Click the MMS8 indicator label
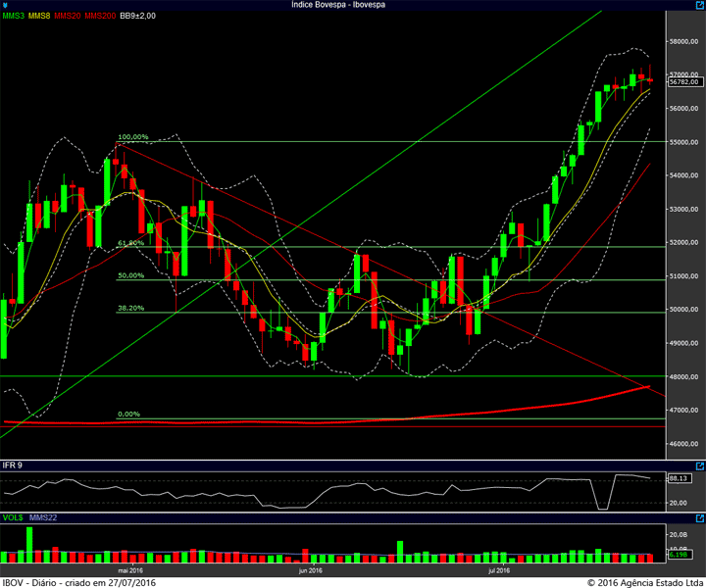 click(x=39, y=16)
